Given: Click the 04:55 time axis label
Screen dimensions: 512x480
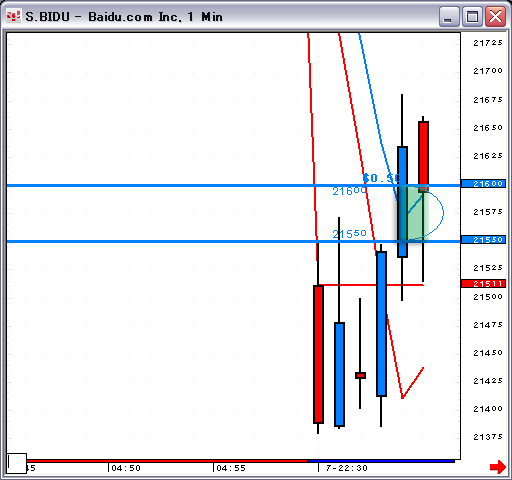Looking at the screenshot, I should tap(231, 468).
